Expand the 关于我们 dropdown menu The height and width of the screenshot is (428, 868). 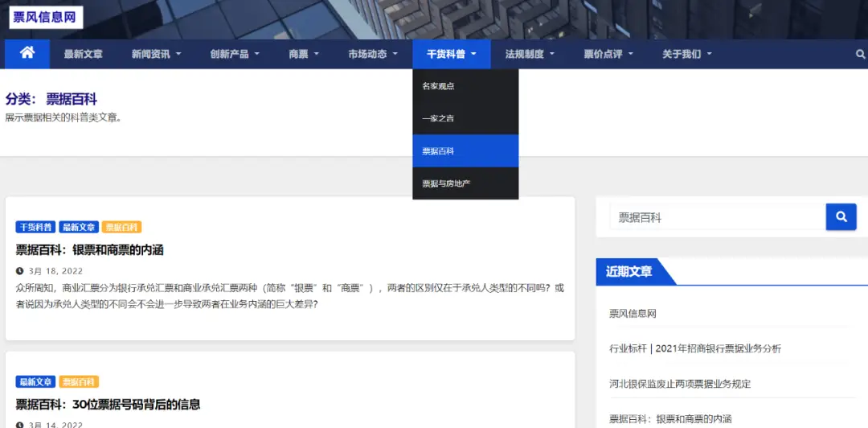point(687,55)
